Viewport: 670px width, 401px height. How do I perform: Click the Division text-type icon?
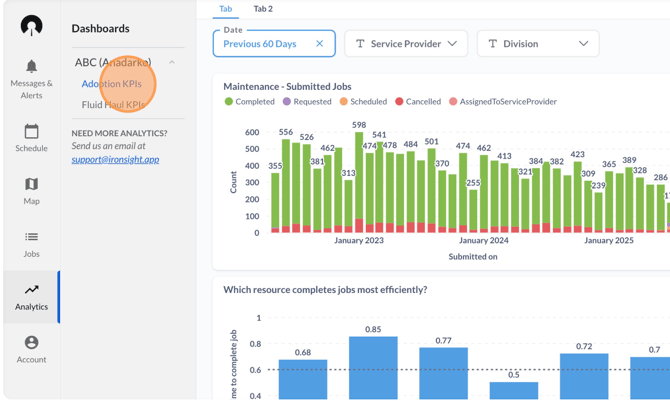pos(493,44)
